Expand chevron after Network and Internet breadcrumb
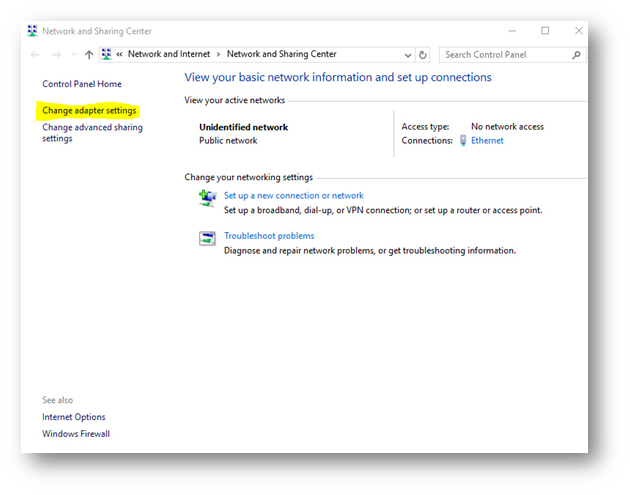The image size is (630, 495). pos(217,55)
